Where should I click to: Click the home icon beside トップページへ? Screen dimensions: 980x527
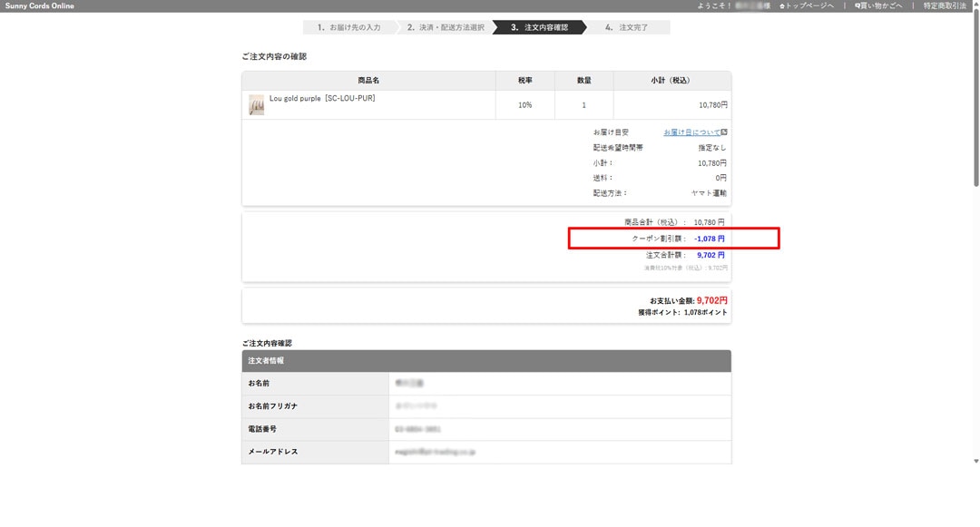(x=782, y=5)
